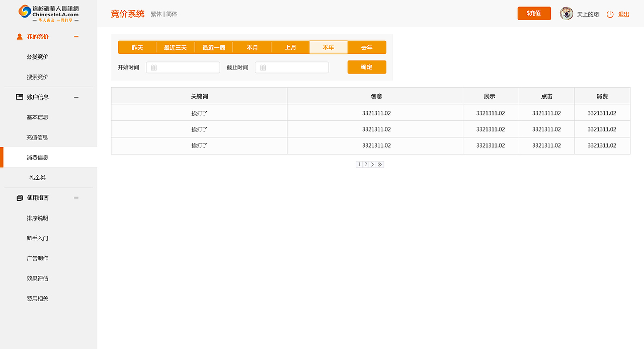This screenshot has height=349, width=644.
Task: Click the calendar icon in 开始时间 field
Action: [x=154, y=67]
